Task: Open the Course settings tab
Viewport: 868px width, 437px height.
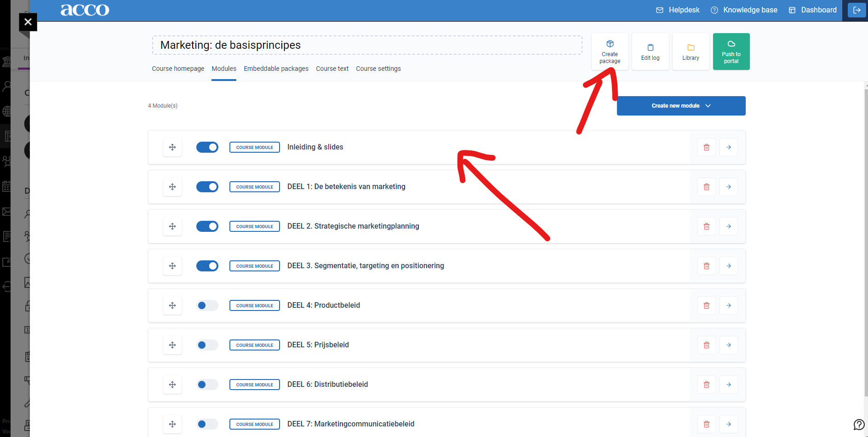Action: [378, 69]
